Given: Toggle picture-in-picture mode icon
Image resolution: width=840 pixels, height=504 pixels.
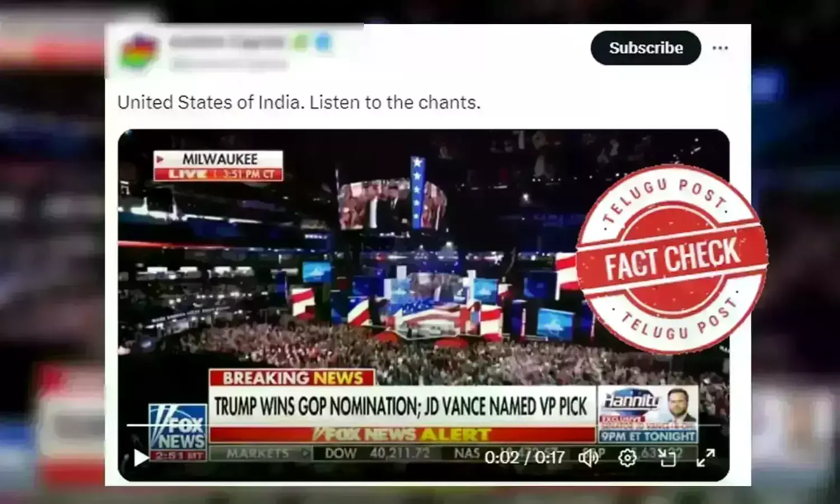Looking at the screenshot, I should 668,458.
